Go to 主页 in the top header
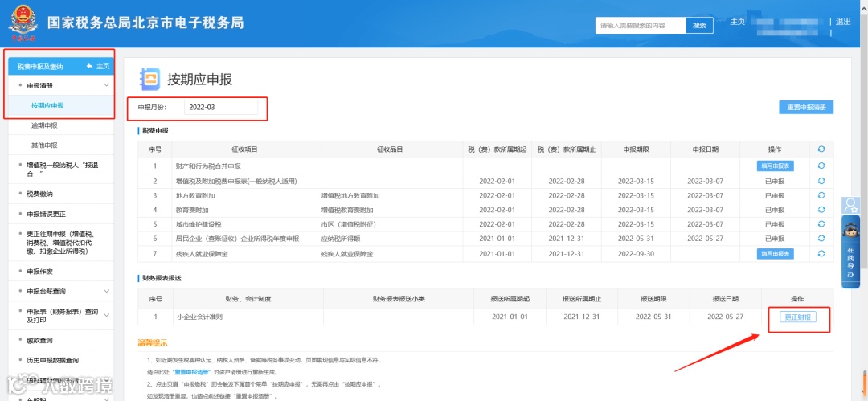The width and height of the screenshot is (868, 401). coord(737,22)
